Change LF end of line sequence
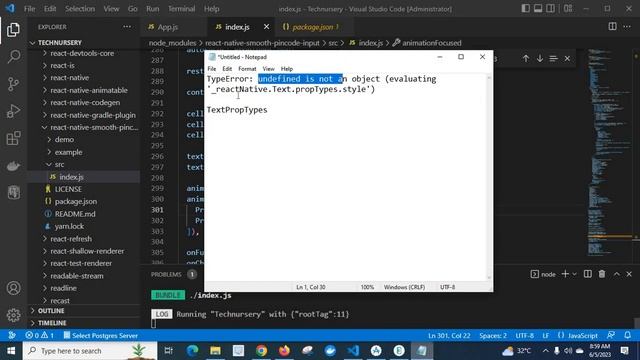Viewport: 640px width, 360px height. tap(546, 336)
